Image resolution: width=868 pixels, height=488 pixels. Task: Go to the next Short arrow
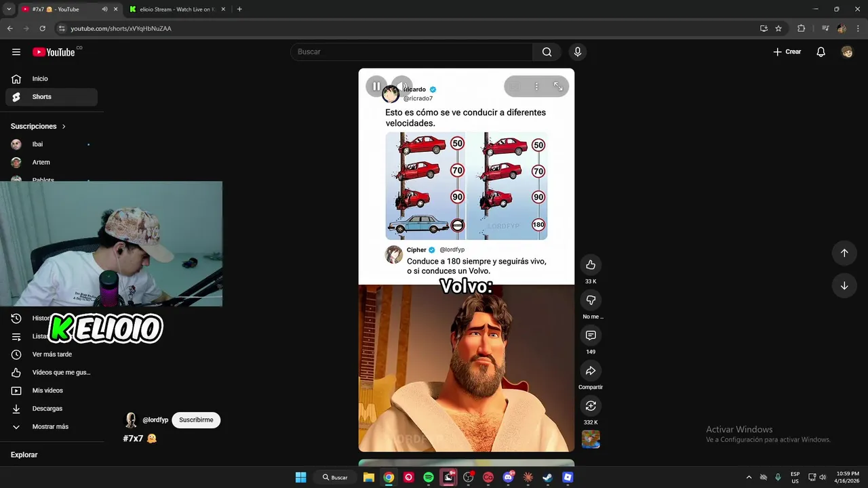(x=844, y=285)
